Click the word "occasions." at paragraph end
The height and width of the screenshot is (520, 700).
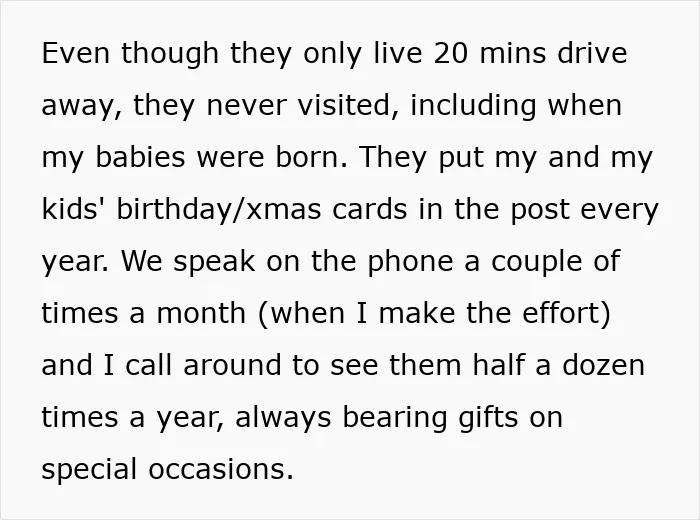click(x=221, y=470)
